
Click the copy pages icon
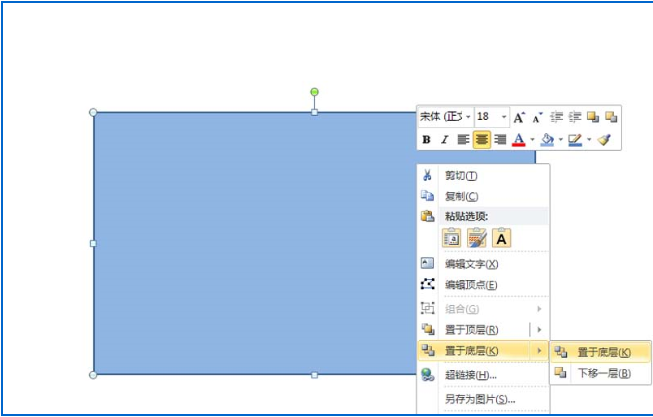427,195
